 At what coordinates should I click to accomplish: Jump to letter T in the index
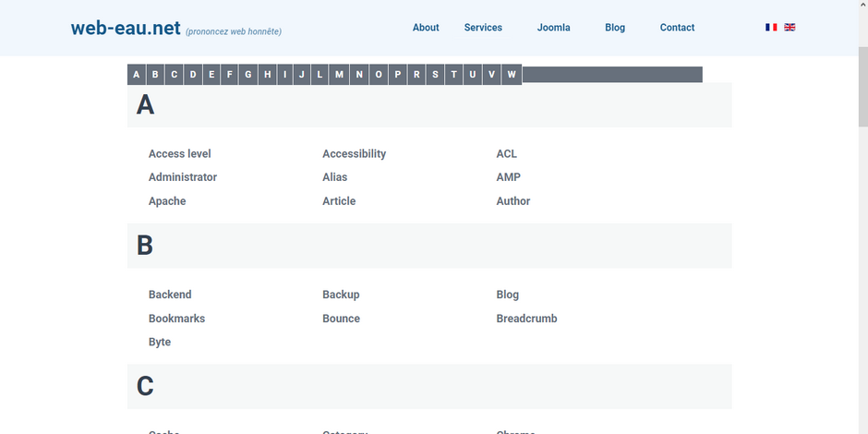[454, 75]
